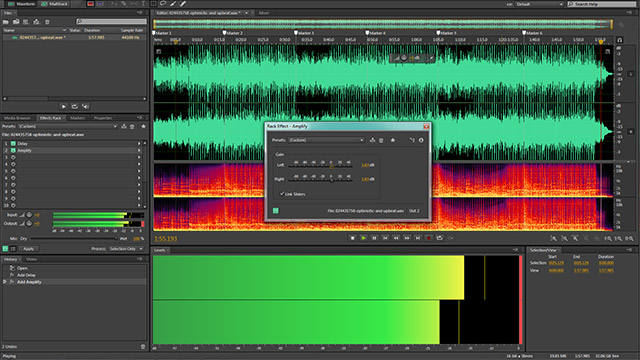Click the Dry/Wet mix slider
The image size is (640, 360).
pos(73,239)
